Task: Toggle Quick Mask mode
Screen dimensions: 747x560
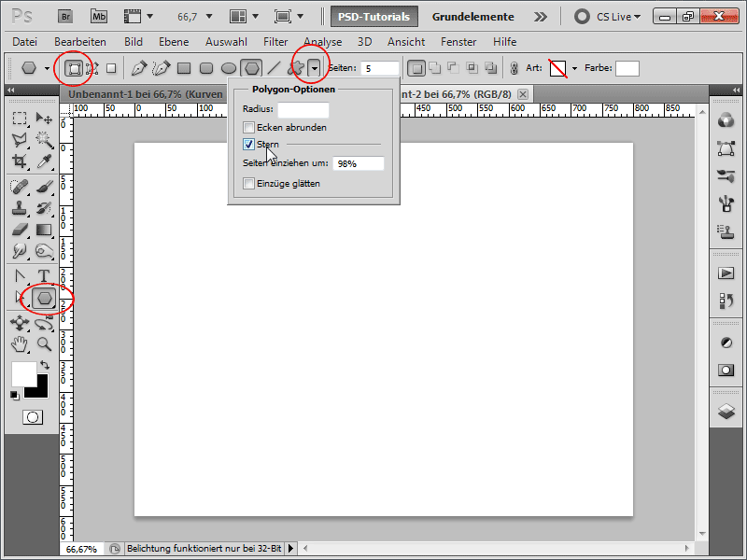Action: [x=33, y=417]
